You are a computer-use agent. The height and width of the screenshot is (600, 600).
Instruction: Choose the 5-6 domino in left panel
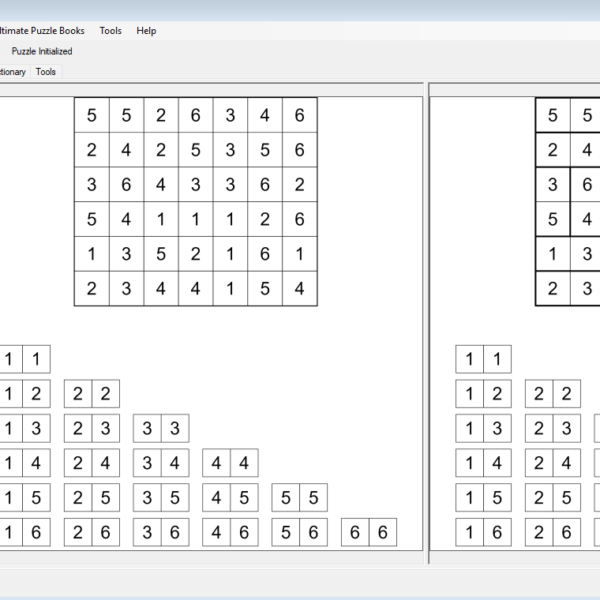[x=299, y=533]
